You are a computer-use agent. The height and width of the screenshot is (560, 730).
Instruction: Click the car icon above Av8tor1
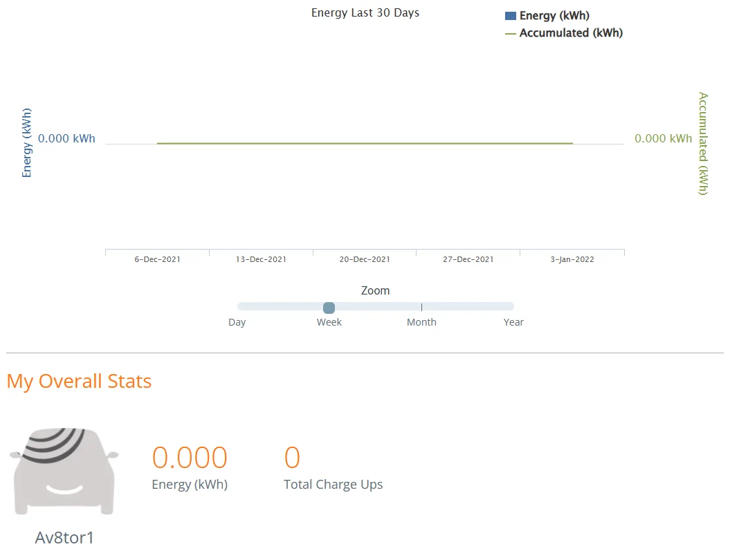click(64, 472)
